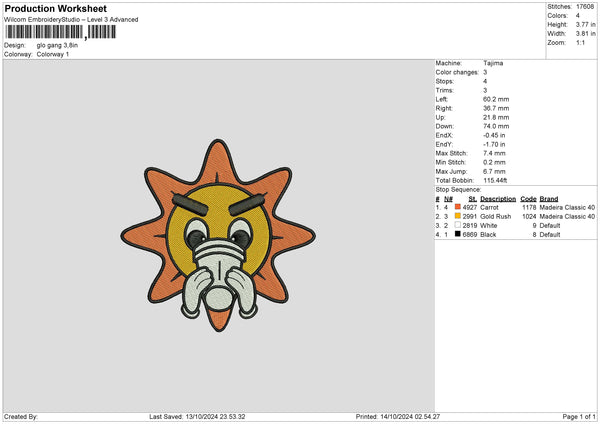Click the 'Production Worksheet' title
The image size is (600, 424).
coord(55,8)
